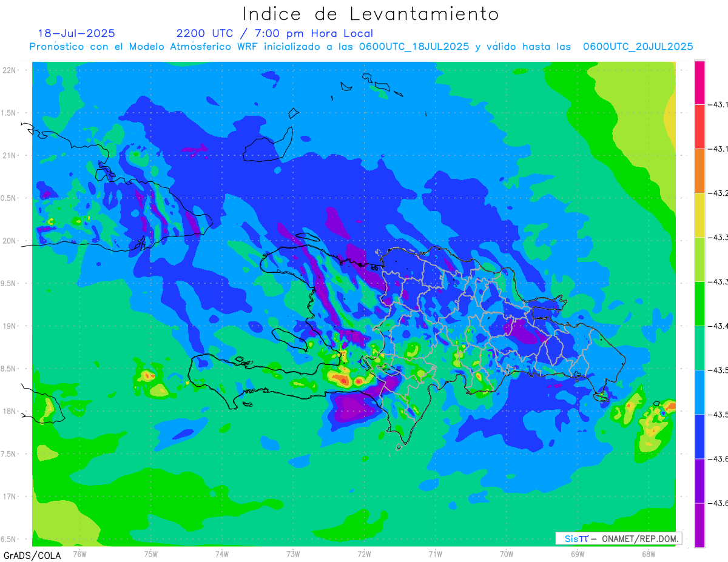The image size is (728, 562).
Task: Click the '22N' latitude label
Action: click(10, 70)
